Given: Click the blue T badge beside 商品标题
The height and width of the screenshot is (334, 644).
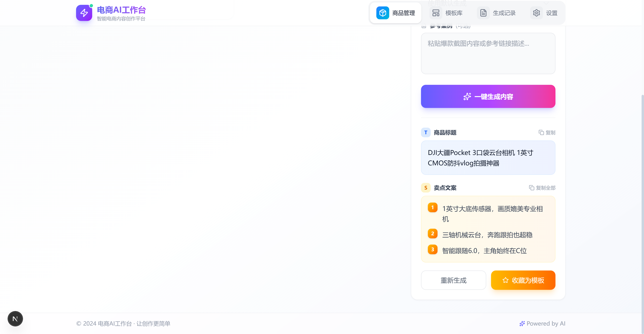Looking at the screenshot, I should click(426, 133).
